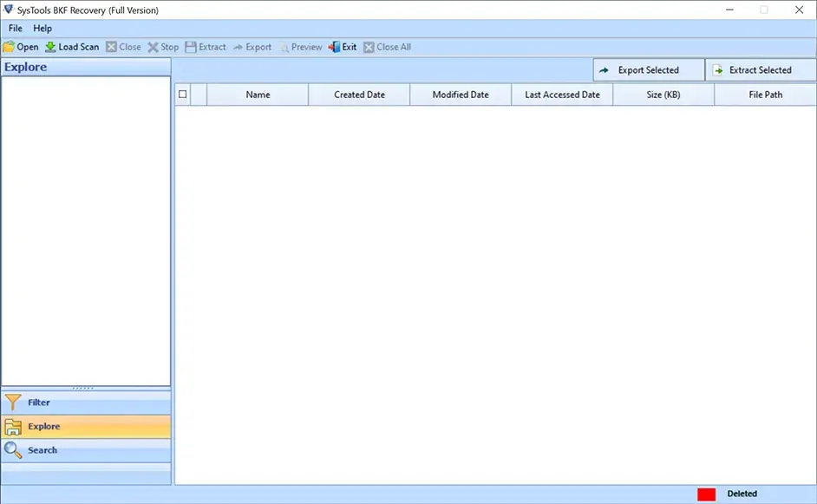
Task: Click the Export Selected button
Action: pyautogui.click(x=649, y=70)
